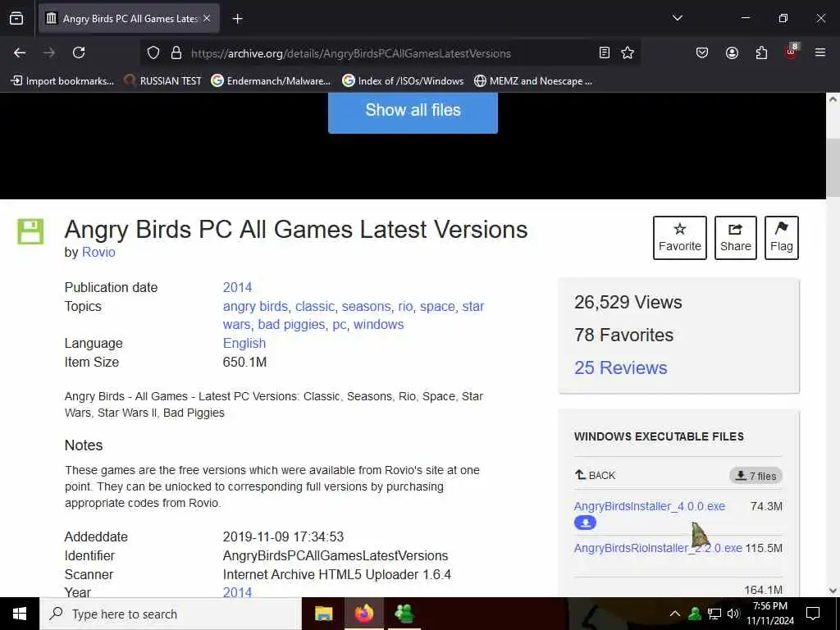The image size is (840, 630).
Task: Open the windows topic link
Action: click(379, 325)
